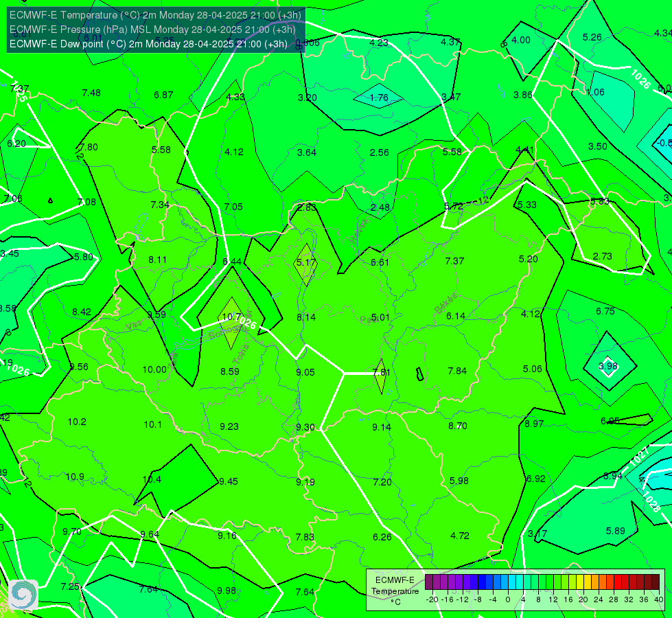The image size is (672, 618).
Task: Click the 4.00 temperature value
Action: point(521,40)
